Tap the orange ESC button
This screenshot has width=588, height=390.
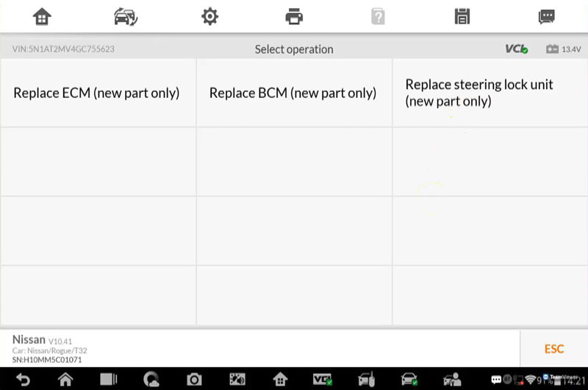[x=554, y=349]
